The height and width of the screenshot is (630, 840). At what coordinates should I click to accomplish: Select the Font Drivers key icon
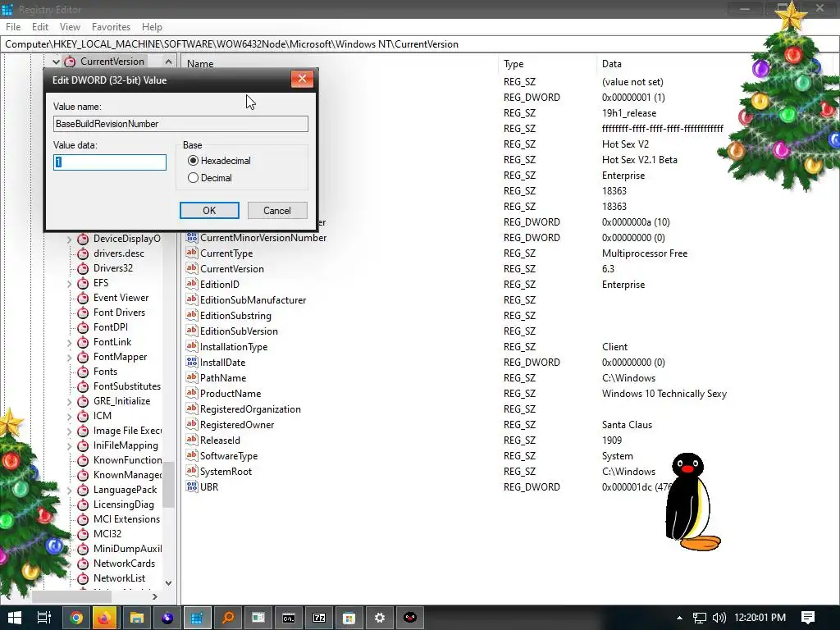tap(83, 313)
